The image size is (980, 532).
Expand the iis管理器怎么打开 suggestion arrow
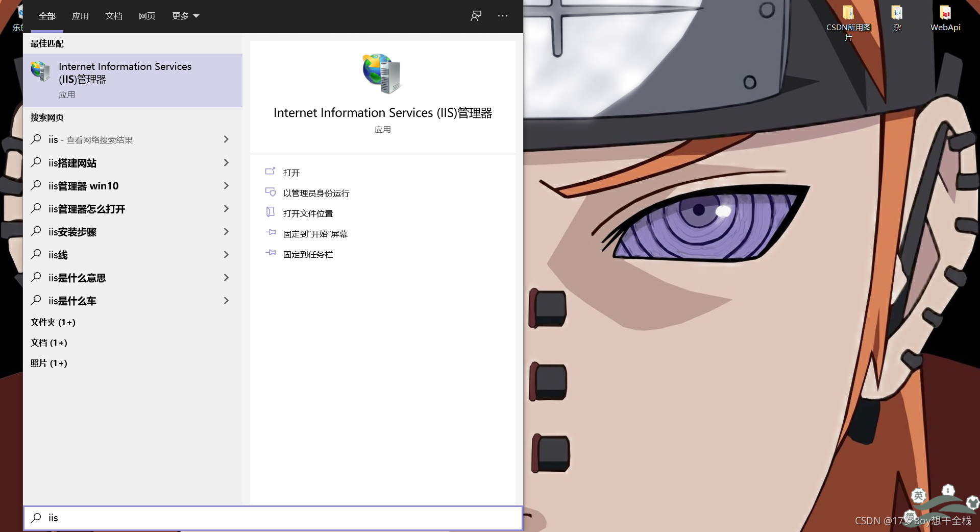226,208
